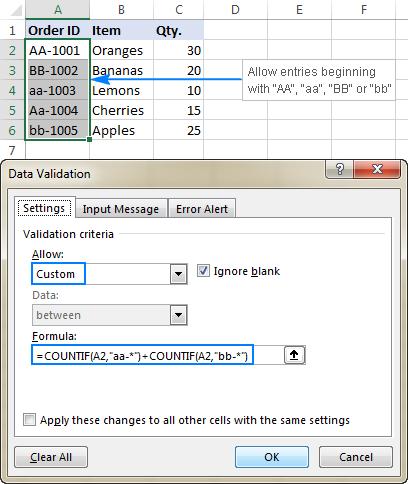
Task: Click into the Formula input field
Action: pyautogui.click(x=158, y=355)
